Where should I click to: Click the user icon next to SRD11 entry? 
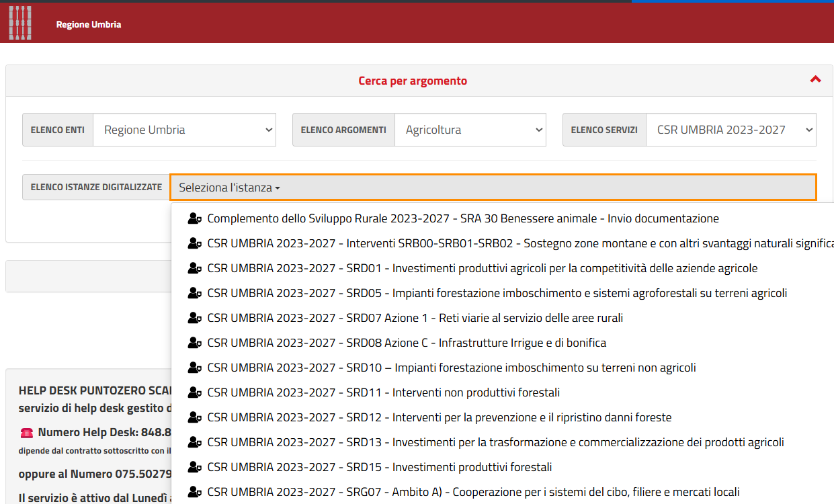tap(195, 392)
